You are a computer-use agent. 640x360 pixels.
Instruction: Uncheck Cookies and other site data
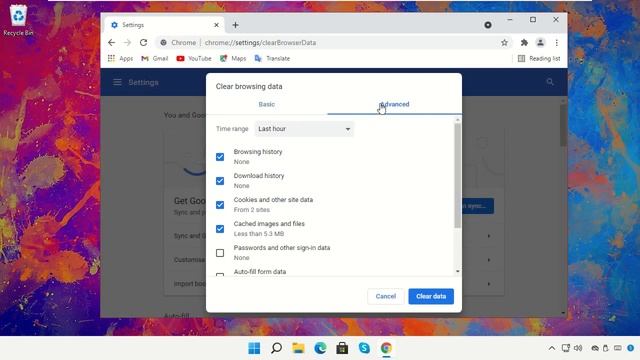coord(220,205)
